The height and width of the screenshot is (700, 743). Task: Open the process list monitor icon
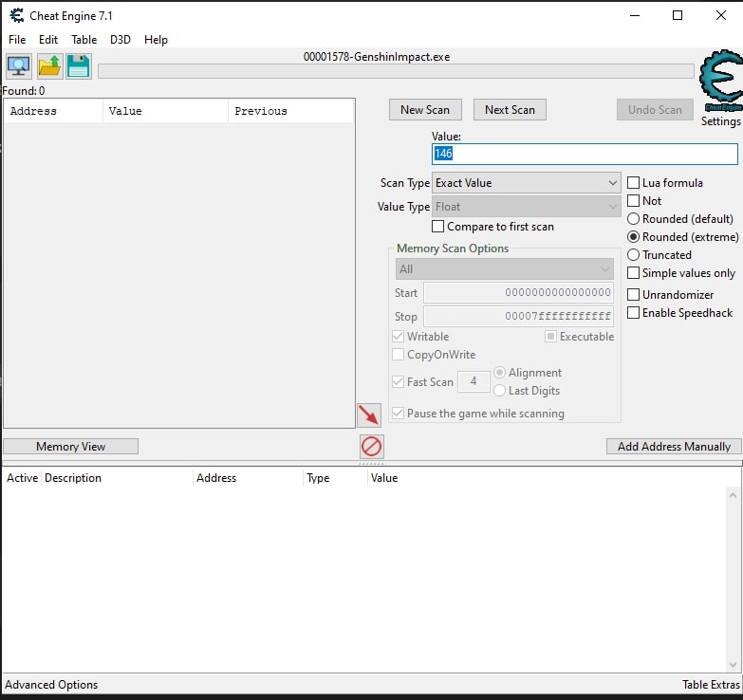point(18,65)
